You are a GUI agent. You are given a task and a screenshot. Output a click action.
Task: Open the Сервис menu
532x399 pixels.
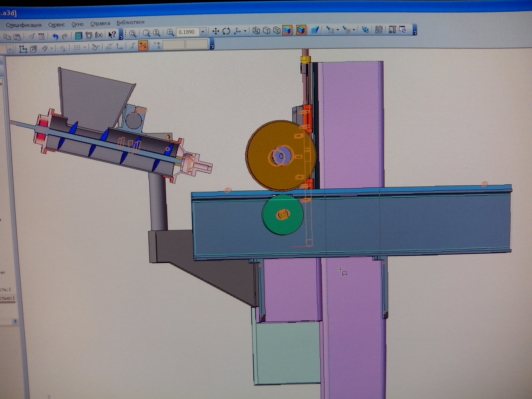pos(57,25)
